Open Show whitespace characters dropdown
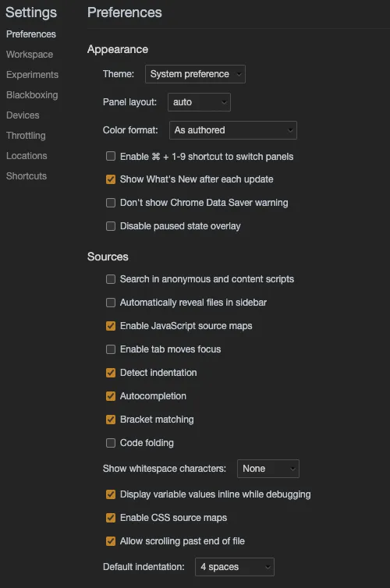Viewport: 390px width, 588px height. coord(268,469)
